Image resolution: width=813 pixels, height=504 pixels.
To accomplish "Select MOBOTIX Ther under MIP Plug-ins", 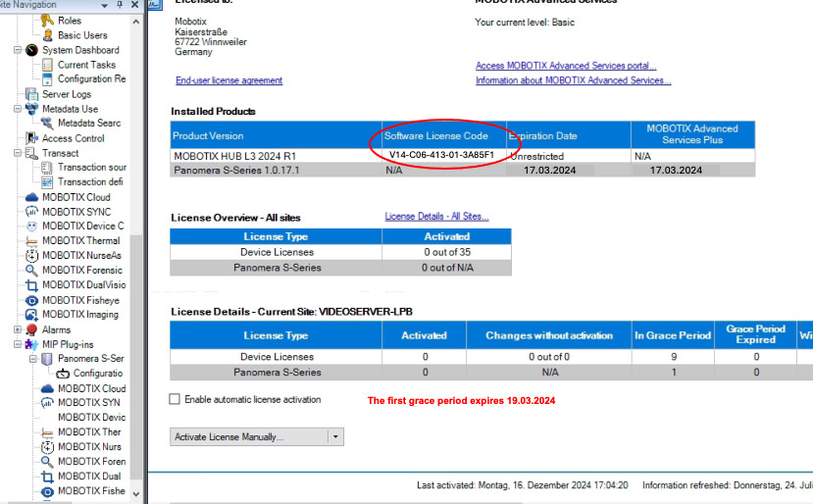I will coord(89,431).
